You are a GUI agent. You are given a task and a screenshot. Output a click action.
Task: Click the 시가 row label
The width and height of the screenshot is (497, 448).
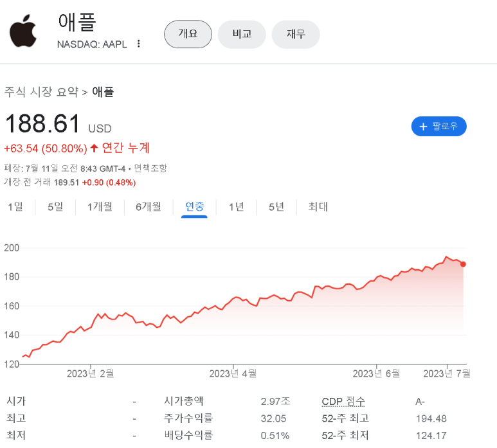pos(16,401)
